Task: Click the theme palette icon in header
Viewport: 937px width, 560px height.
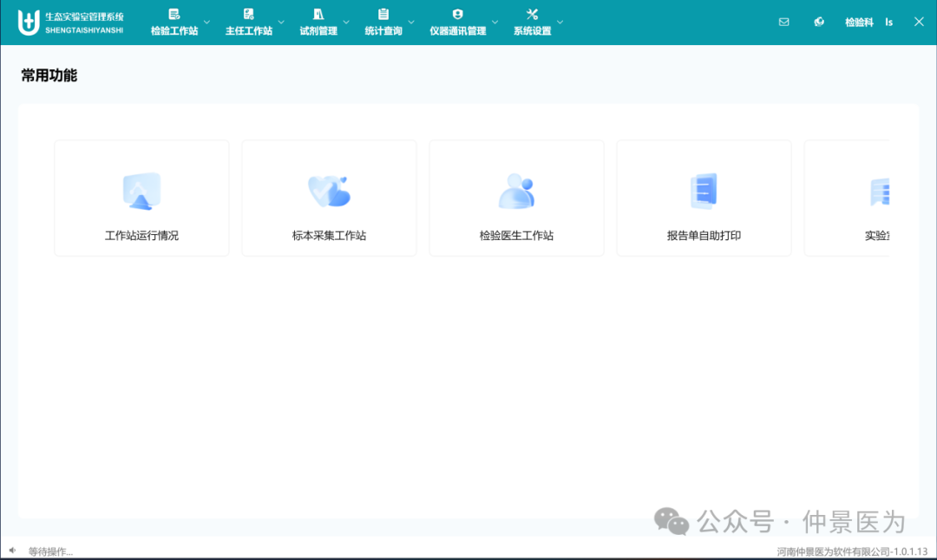Action: point(819,23)
